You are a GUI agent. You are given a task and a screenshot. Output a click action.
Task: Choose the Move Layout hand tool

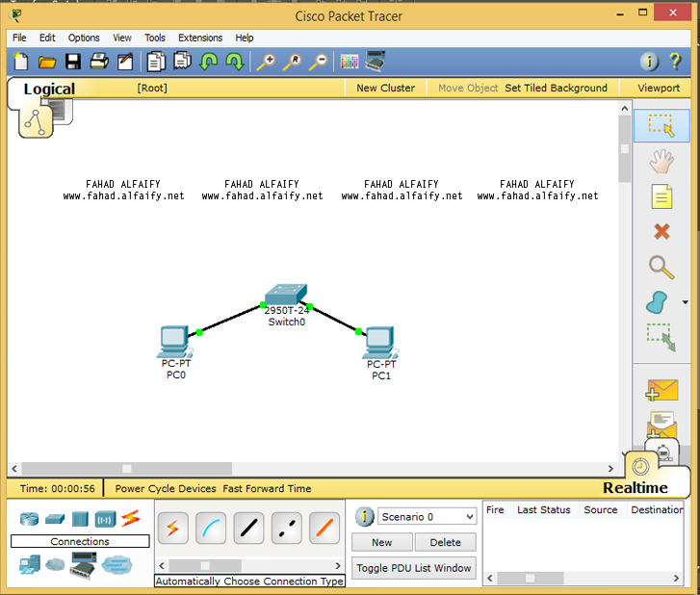pos(661,161)
